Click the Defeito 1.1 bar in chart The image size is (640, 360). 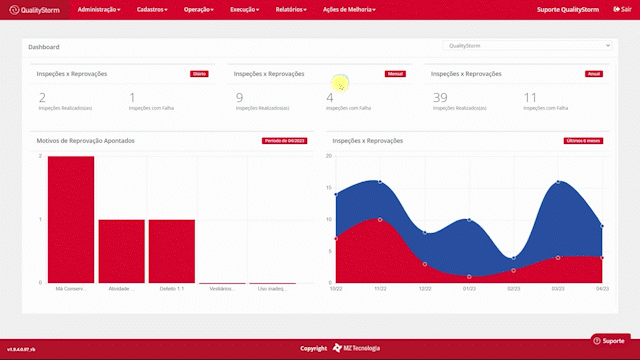(172, 251)
